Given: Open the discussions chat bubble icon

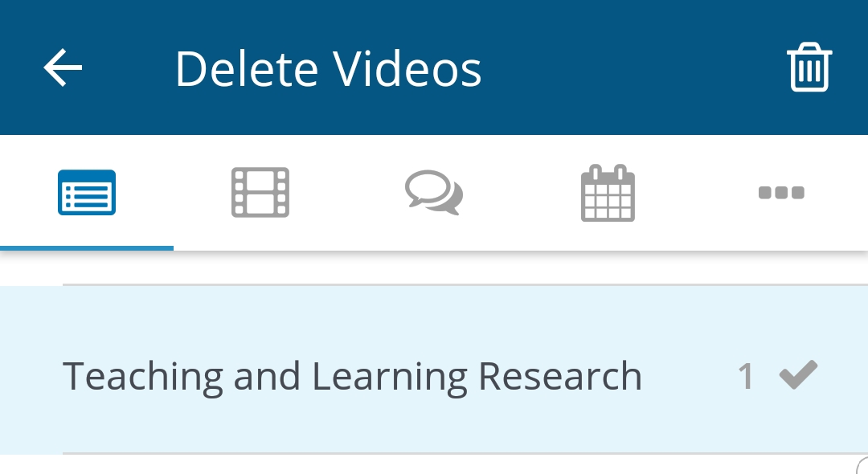Looking at the screenshot, I should point(434,192).
